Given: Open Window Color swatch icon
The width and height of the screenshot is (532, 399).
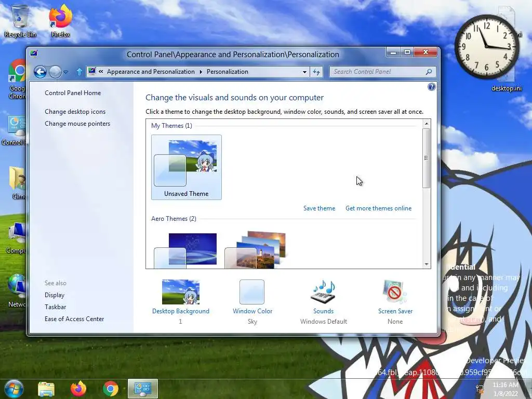Looking at the screenshot, I should coord(252,292).
